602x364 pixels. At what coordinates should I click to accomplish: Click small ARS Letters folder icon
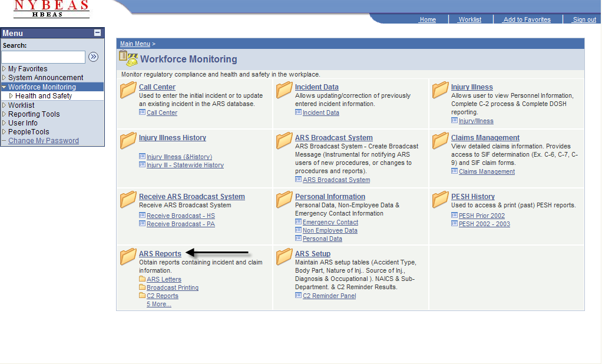click(x=142, y=279)
